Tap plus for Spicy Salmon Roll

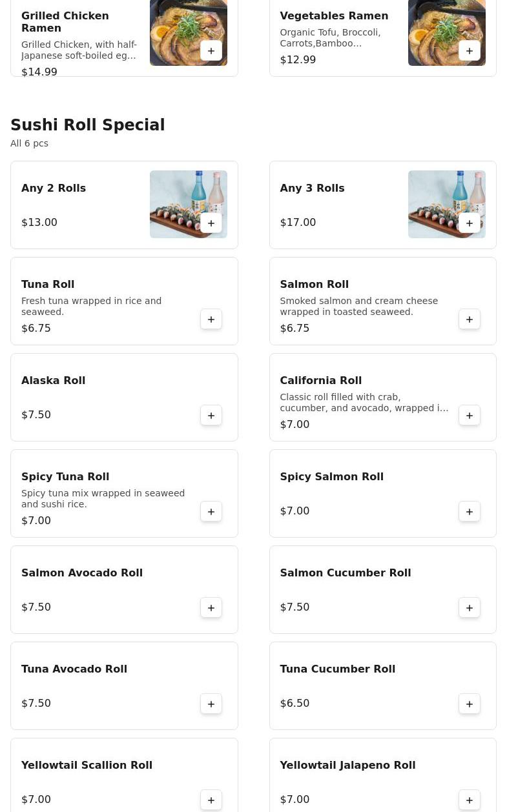(x=470, y=511)
